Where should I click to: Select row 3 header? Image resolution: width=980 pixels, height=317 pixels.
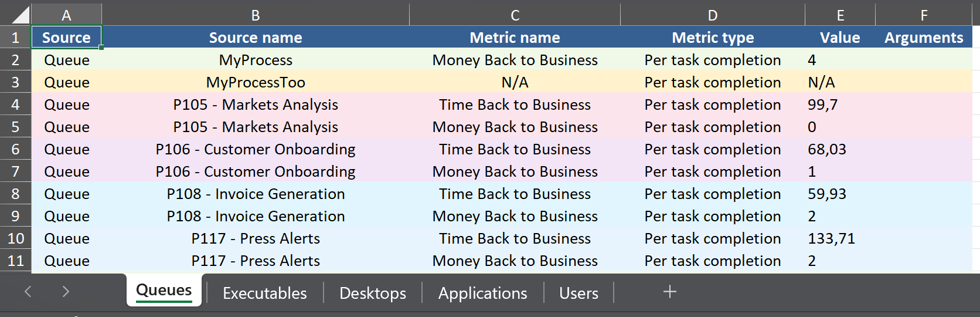(x=15, y=82)
